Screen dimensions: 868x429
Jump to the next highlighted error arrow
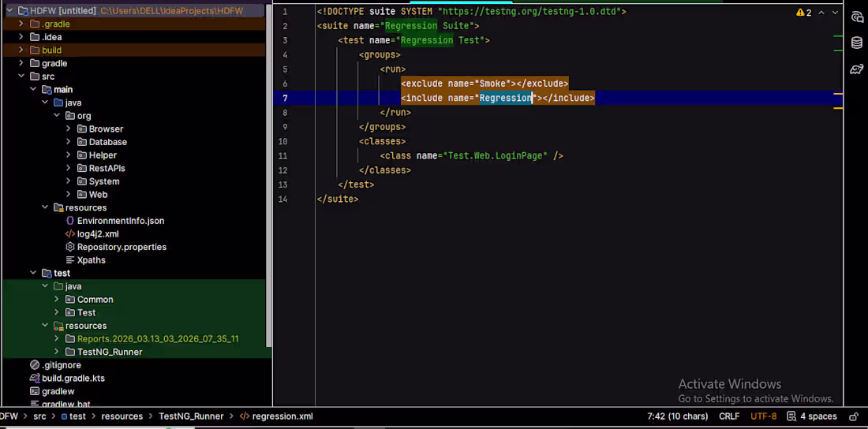coord(835,13)
